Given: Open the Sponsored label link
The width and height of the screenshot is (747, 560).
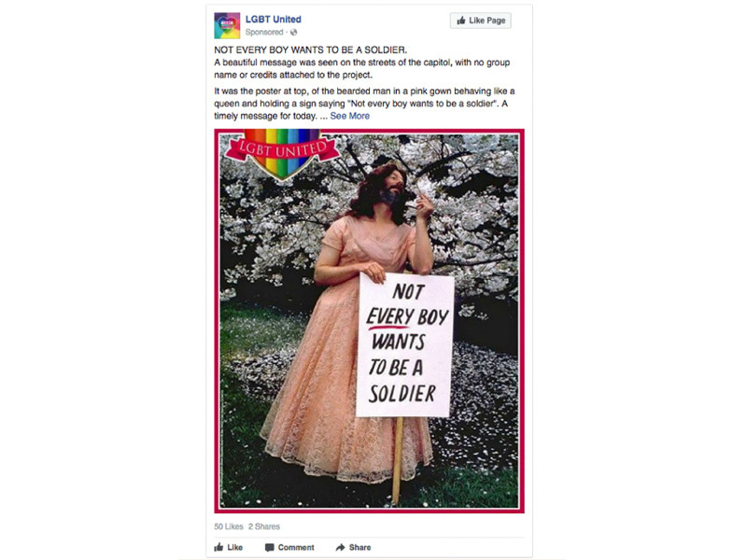Looking at the screenshot, I should point(264,33).
